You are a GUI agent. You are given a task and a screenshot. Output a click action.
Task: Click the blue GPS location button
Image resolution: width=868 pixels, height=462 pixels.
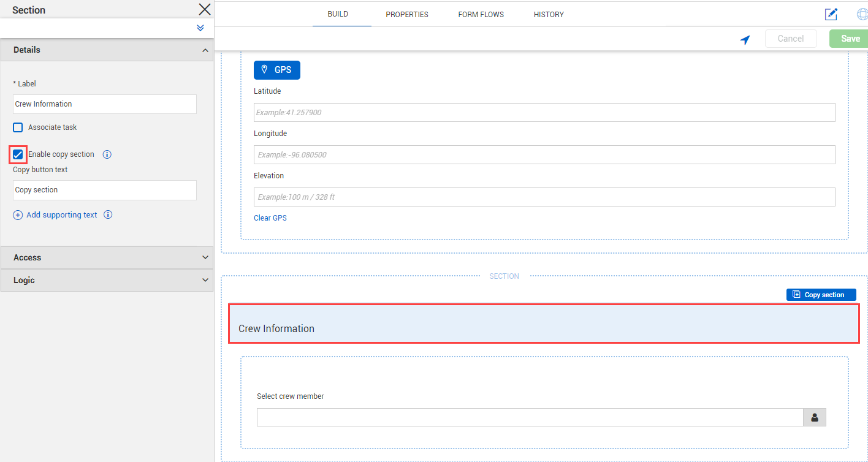277,70
